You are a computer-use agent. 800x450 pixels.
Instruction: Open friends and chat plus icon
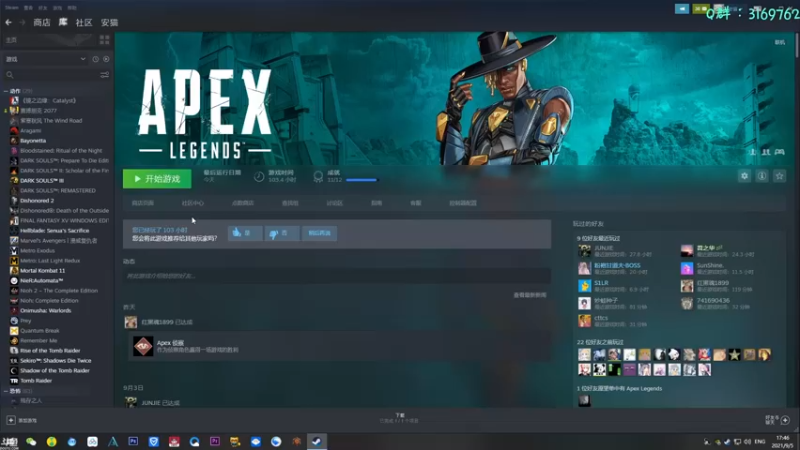[x=785, y=420]
